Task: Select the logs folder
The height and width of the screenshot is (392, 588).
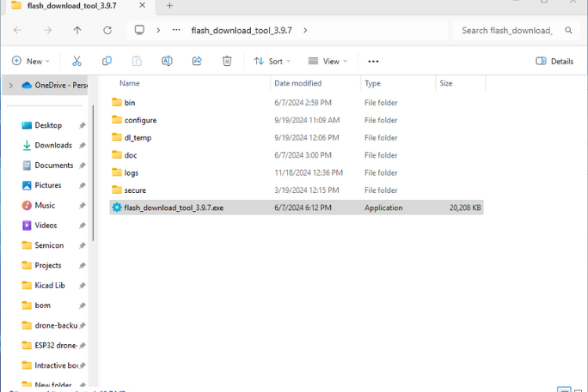Action: click(131, 172)
